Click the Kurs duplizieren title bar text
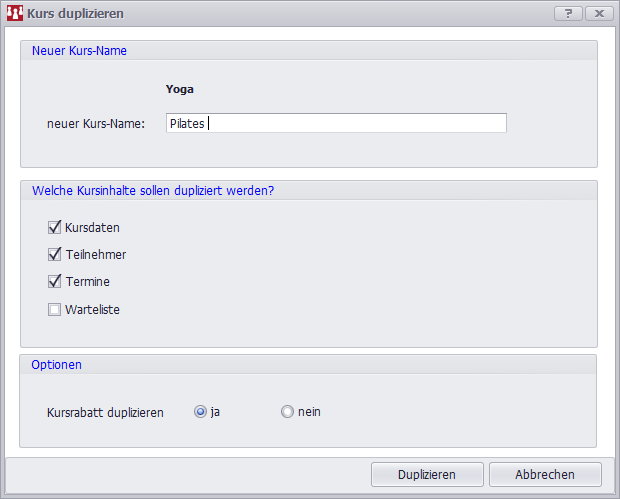 (76, 14)
